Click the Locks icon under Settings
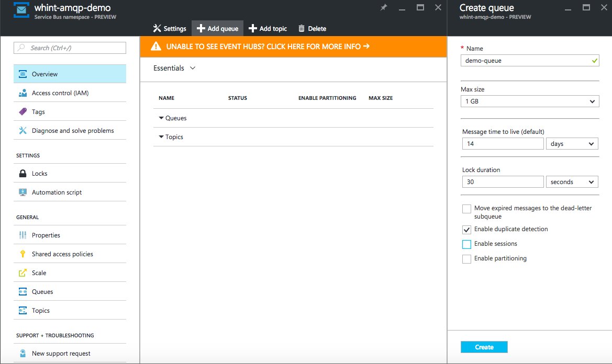 23,173
